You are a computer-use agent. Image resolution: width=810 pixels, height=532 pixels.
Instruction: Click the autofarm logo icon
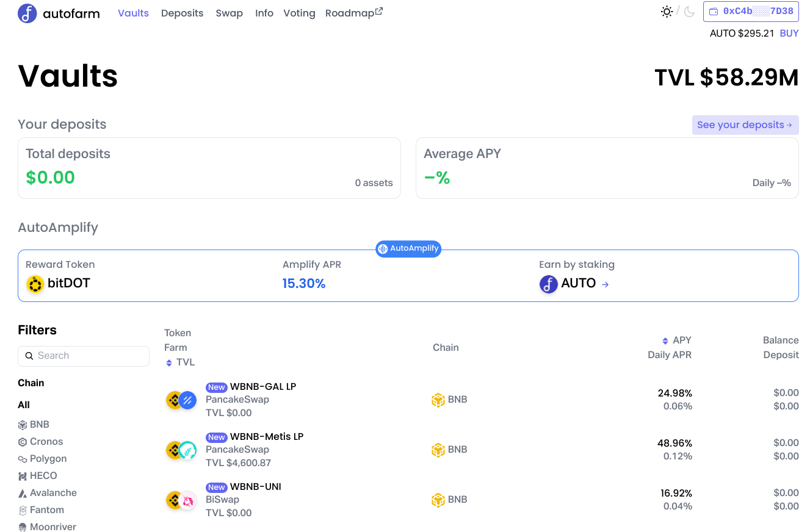tap(27, 13)
